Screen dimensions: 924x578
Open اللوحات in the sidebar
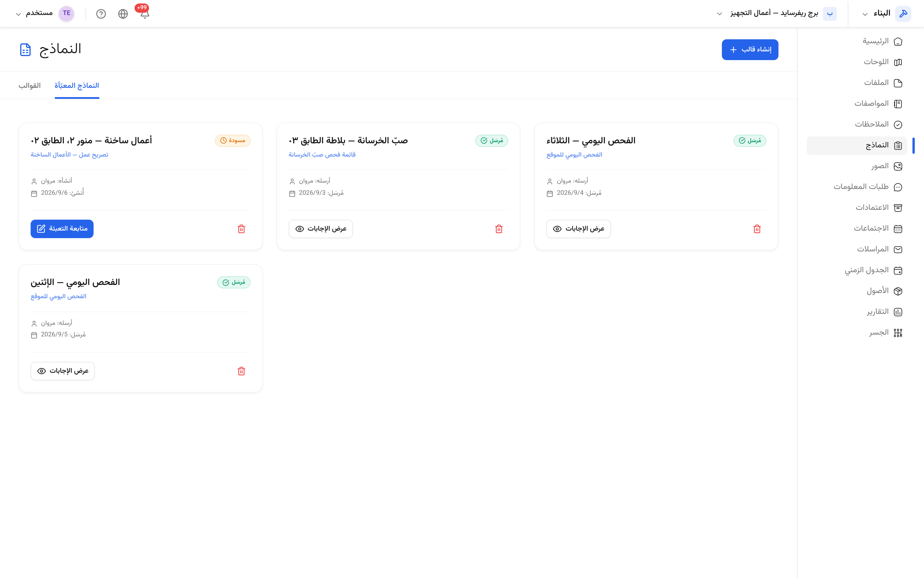[x=857, y=62]
